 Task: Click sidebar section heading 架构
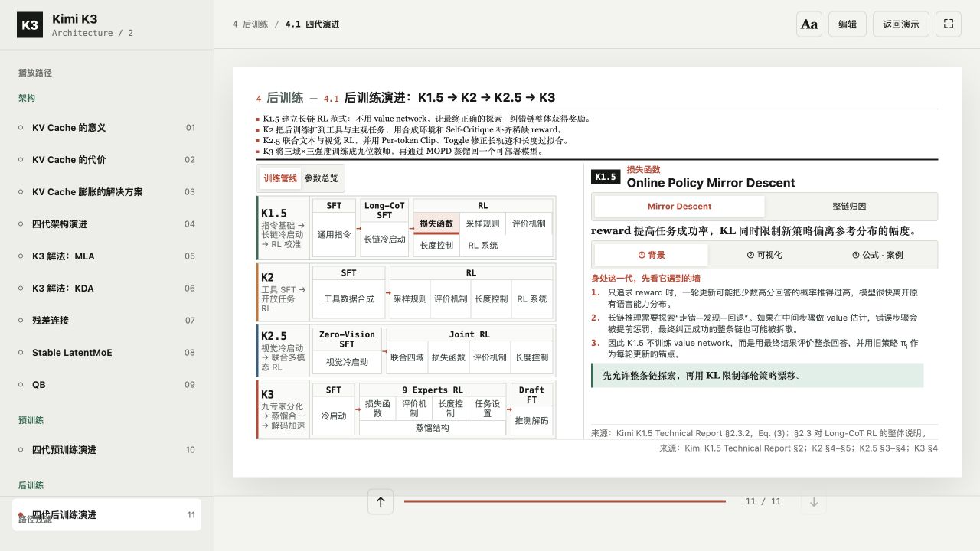pyautogui.click(x=27, y=98)
